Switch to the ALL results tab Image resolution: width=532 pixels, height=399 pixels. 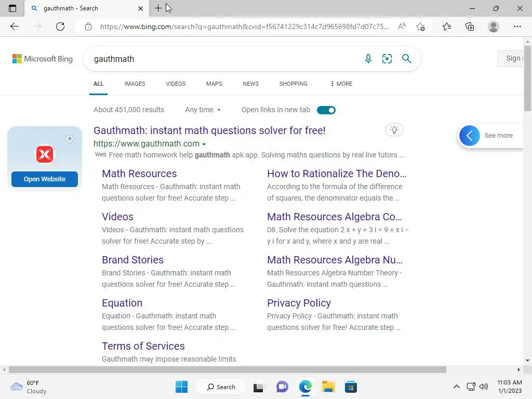98,84
